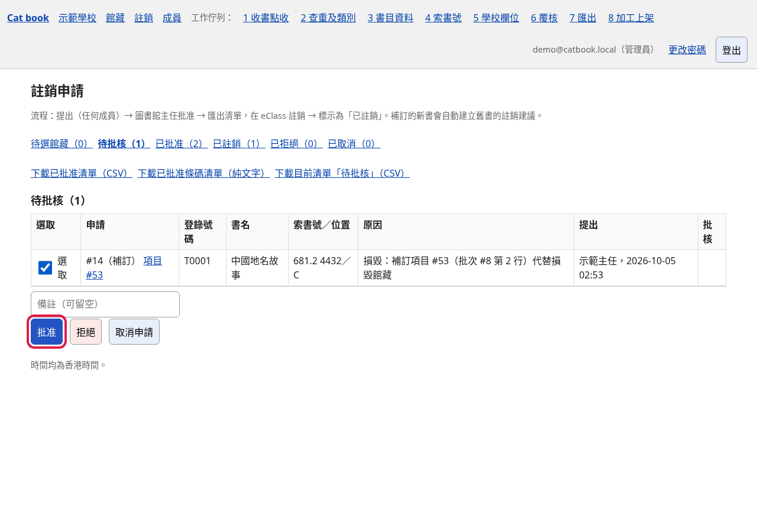757x532 pixels.
Task: Download 已批准條碼清單 plain text
Action: 203,173
